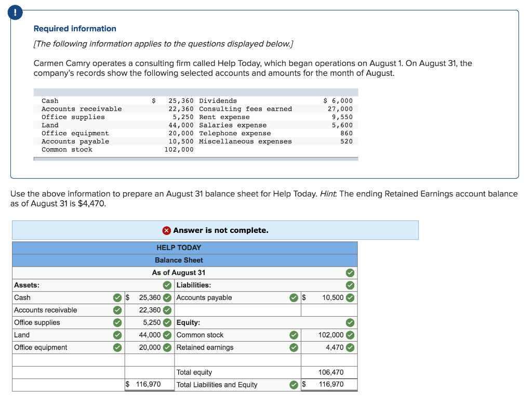Click the green check after the 4,470 amount
This screenshot has height=405, width=532.
coord(350,348)
